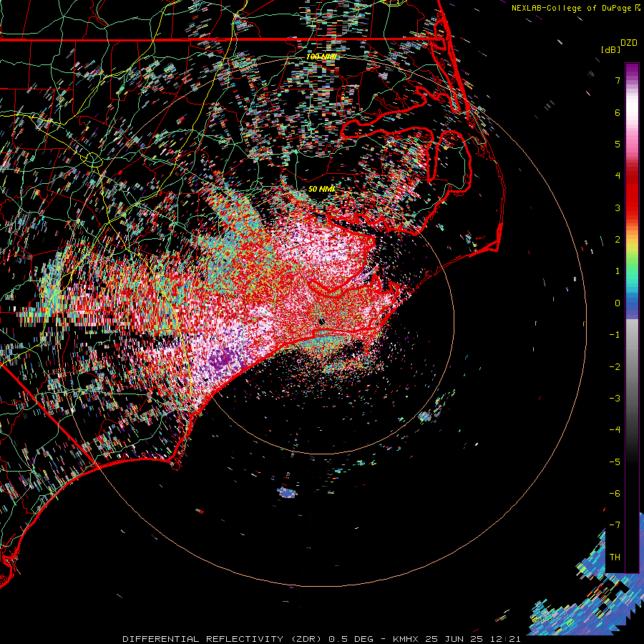Image resolution: width=644 pixels, height=644 pixels.
Task: Click the -7 value on color scale
Action: point(615,525)
